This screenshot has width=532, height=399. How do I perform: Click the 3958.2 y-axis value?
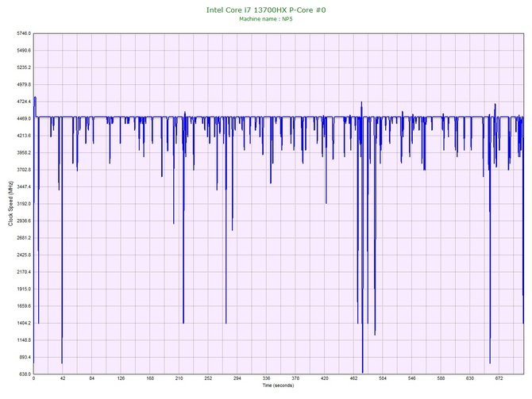click(x=24, y=152)
